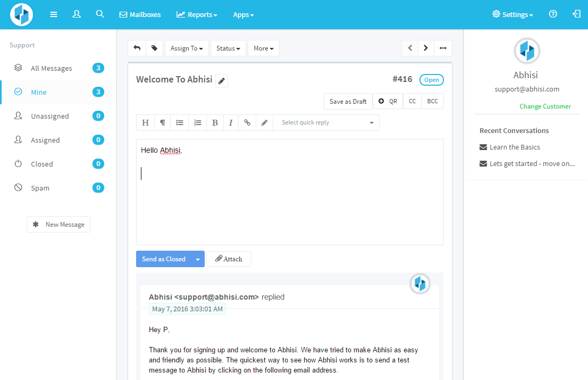This screenshot has width=588, height=380.
Task: Open the Send as Closed arrow dropdown
Action: pyautogui.click(x=198, y=259)
